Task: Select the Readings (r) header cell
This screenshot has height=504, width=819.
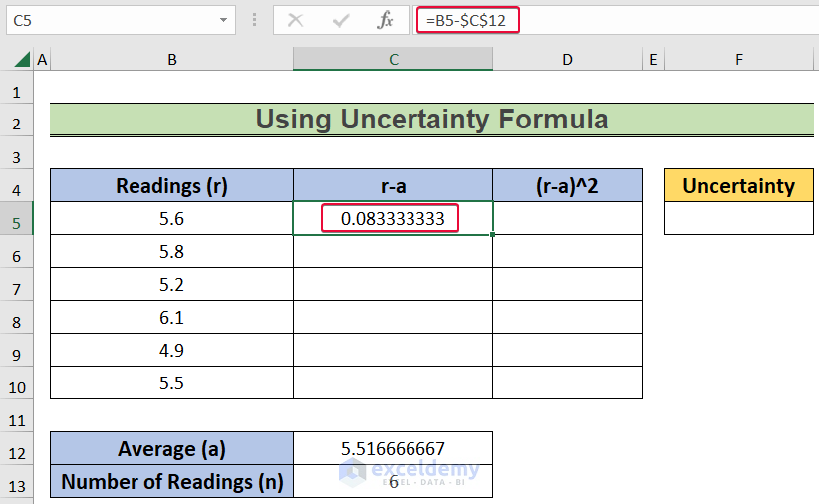Action: pos(172,185)
